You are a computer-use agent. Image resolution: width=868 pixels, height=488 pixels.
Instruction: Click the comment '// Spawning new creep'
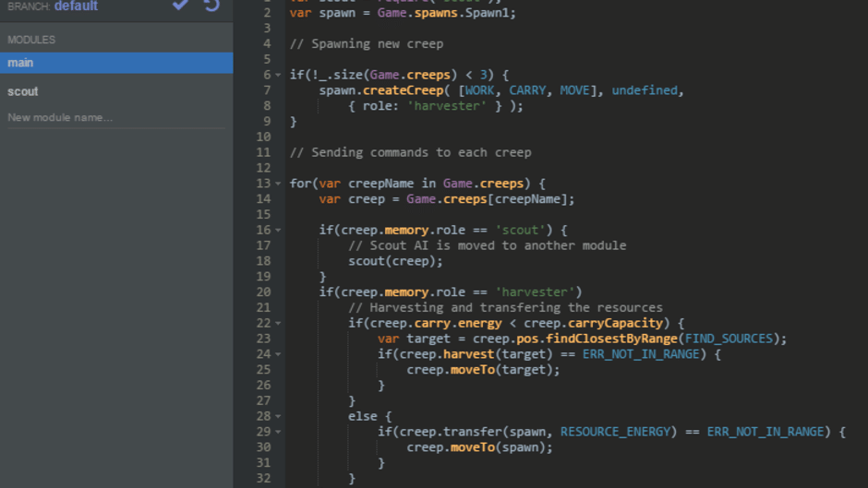pyautogui.click(x=367, y=43)
